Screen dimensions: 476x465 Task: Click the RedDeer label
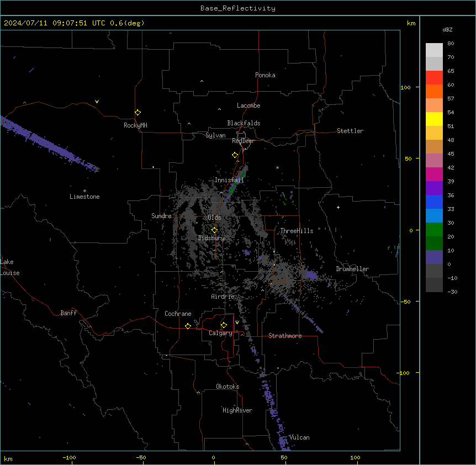(243, 141)
